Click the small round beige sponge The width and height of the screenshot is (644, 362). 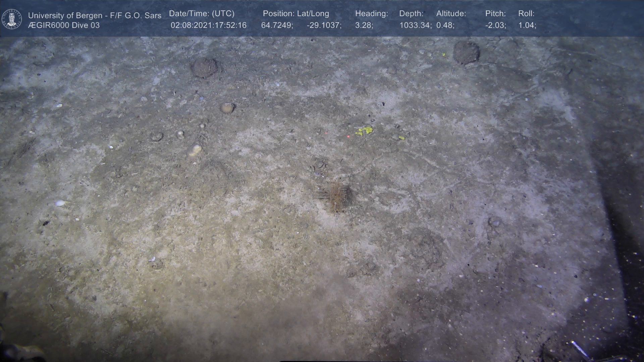[227, 108]
